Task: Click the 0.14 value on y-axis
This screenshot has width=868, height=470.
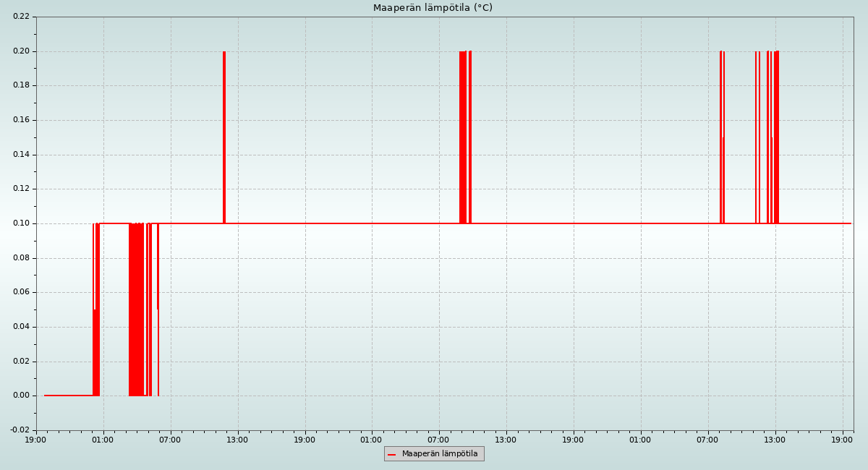Action: pos(21,155)
